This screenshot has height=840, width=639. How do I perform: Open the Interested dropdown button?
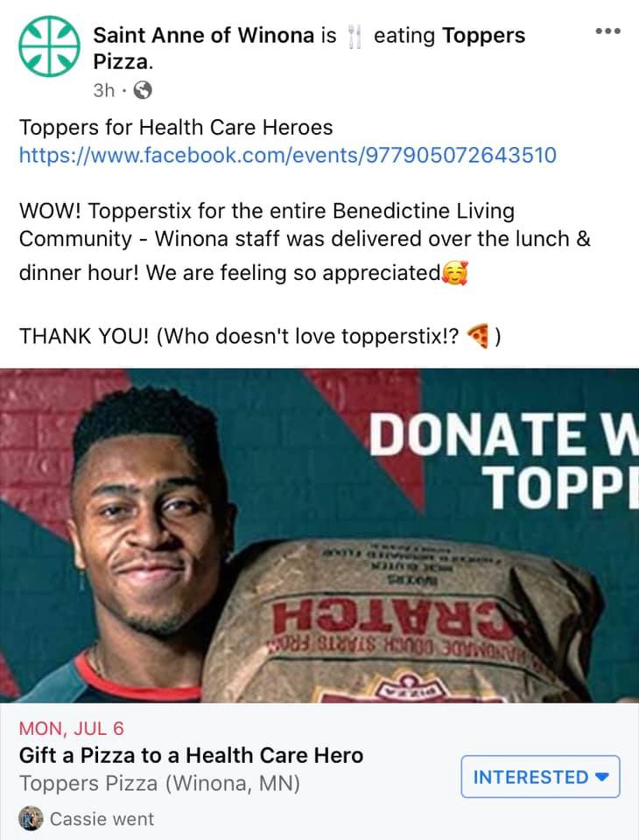540,776
